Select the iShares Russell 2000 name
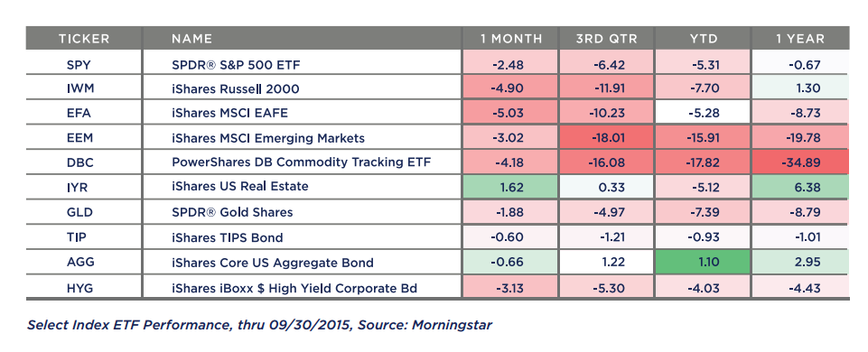868x352 pixels. click(x=237, y=88)
